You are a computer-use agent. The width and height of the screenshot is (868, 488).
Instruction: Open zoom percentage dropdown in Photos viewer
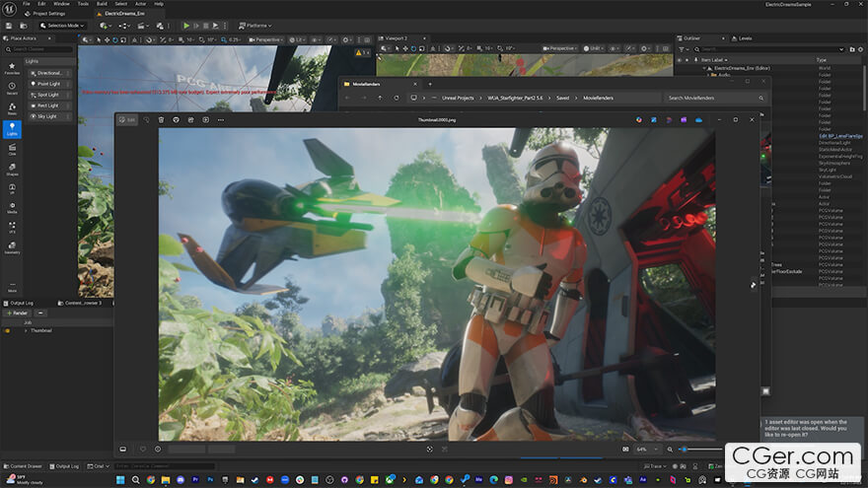point(648,450)
